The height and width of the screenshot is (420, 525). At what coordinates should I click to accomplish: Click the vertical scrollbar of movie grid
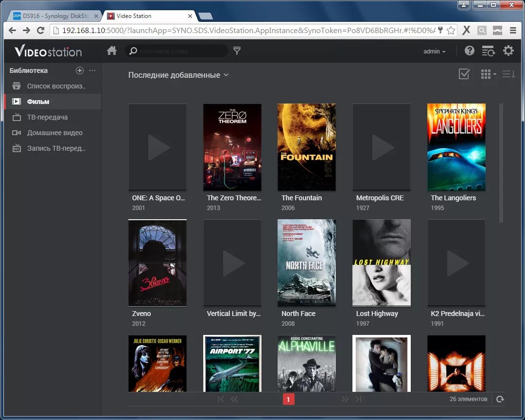[x=501, y=163]
